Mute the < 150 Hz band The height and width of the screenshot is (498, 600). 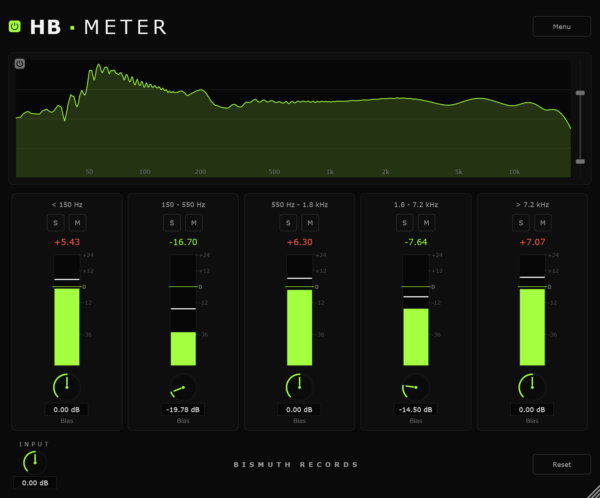[x=77, y=223]
